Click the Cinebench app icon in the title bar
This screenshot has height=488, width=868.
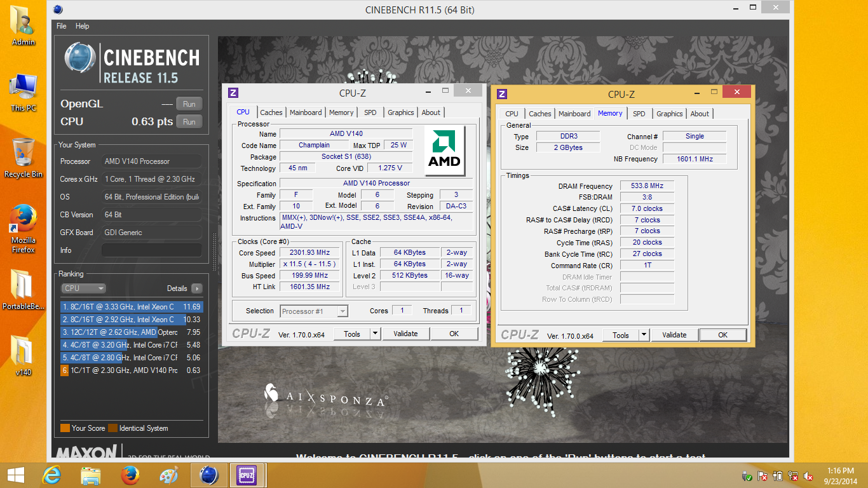tap(58, 10)
